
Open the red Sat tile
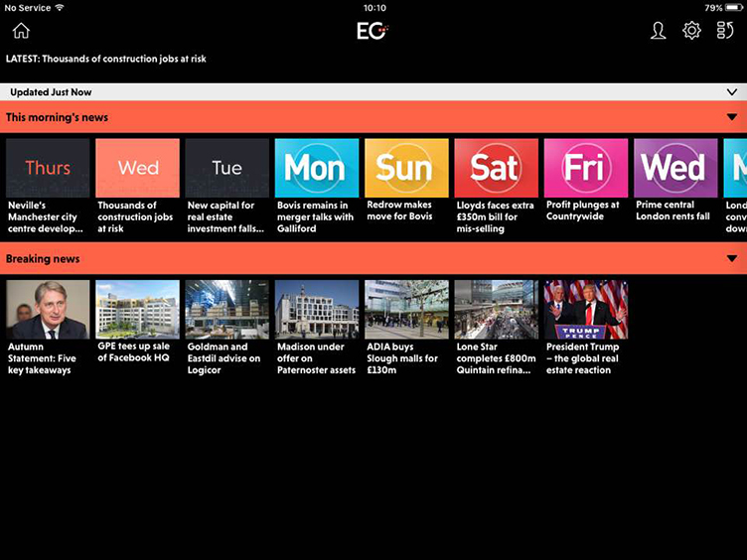pos(497,168)
